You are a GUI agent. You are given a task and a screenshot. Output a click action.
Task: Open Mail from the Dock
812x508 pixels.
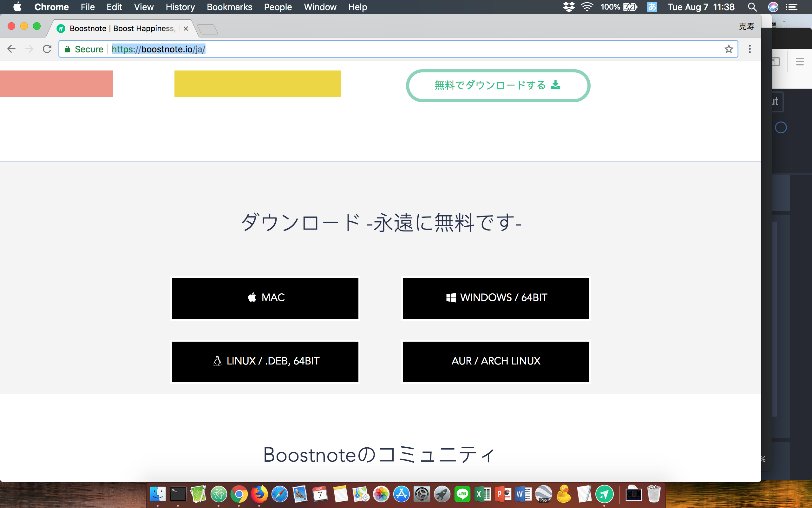click(x=300, y=494)
